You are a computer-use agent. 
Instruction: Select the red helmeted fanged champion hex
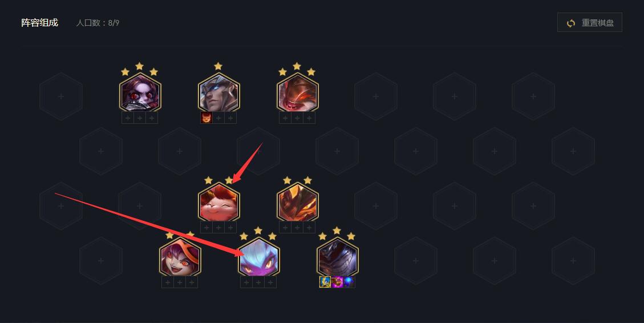tap(298, 92)
